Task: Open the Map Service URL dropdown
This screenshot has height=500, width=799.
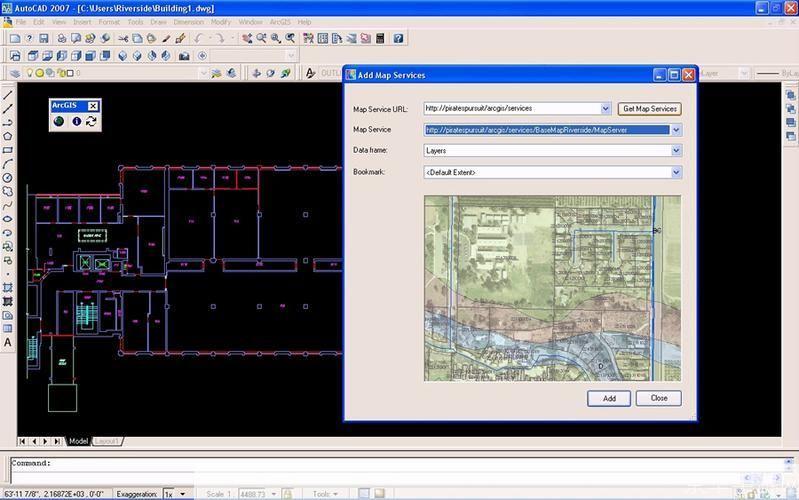Action: pyautogui.click(x=605, y=109)
